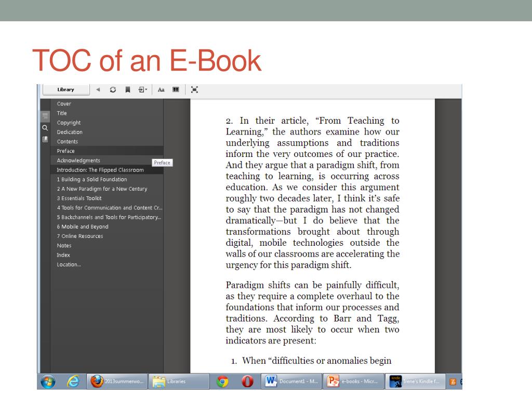This screenshot has width=532, height=399.
Task: Choose Location... in contents list
Action: pyautogui.click(x=107, y=264)
